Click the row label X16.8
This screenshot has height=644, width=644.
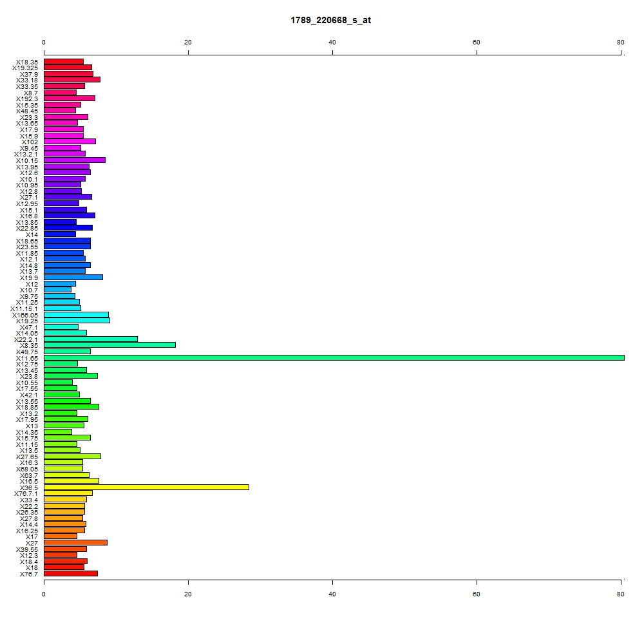[29, 216]
